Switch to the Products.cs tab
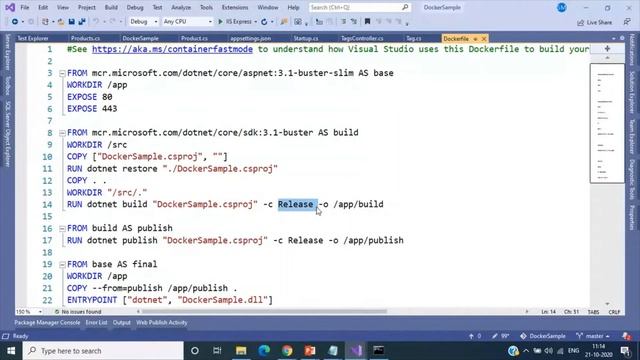 pyautogui.click(x=85, y=38)
